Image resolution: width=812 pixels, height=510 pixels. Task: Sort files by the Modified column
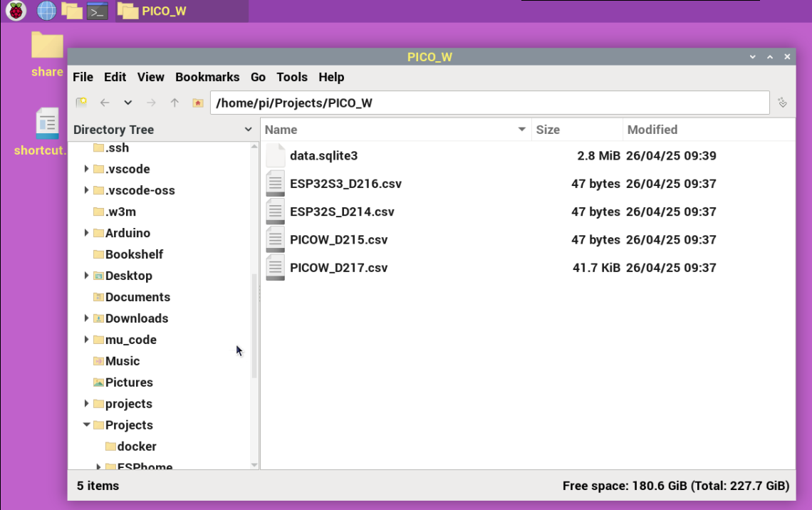click(709, 130)
